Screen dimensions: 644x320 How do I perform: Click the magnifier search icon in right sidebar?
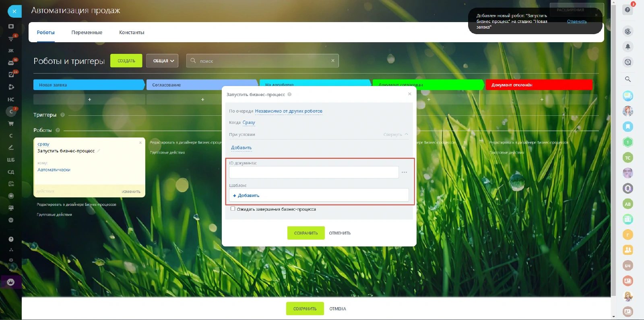click(627, 79)
